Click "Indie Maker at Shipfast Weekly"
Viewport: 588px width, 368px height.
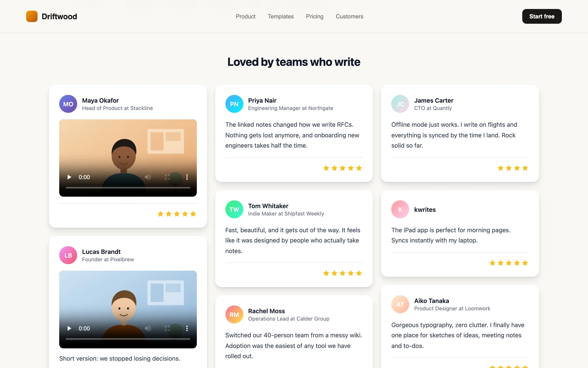pyautogui.click(x=286, y=214)
